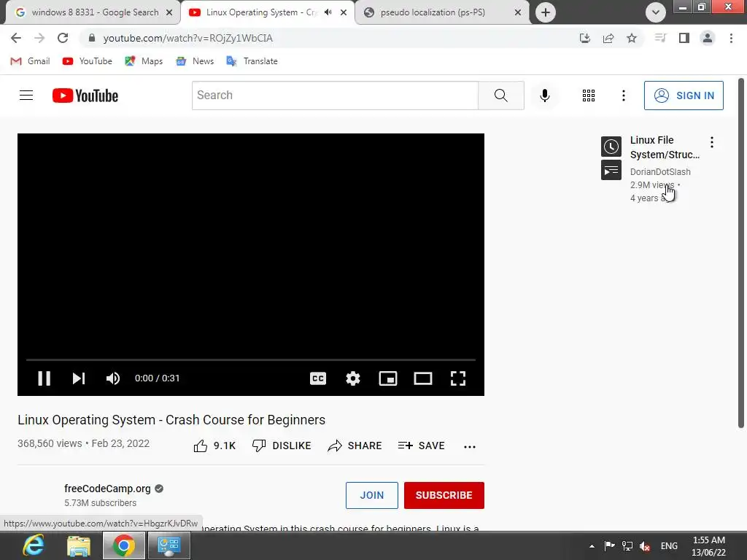
Task: Close the windows 8 8331 tab
Action: pos(169,13)
